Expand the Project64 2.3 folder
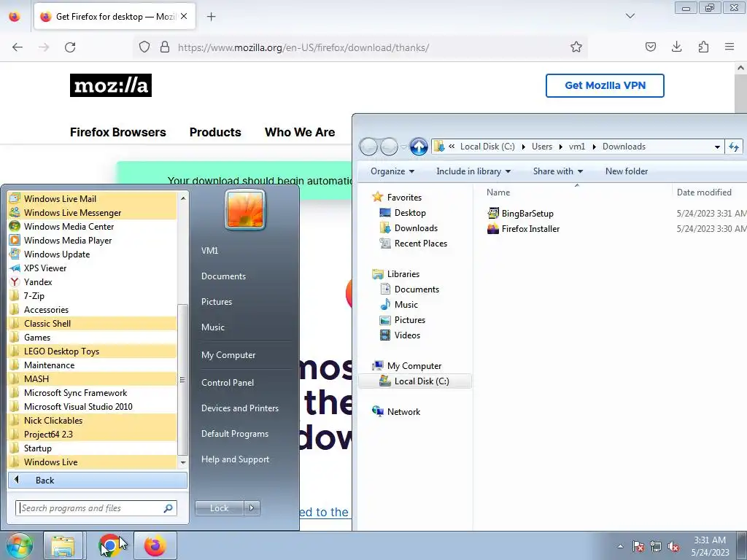 93,434
